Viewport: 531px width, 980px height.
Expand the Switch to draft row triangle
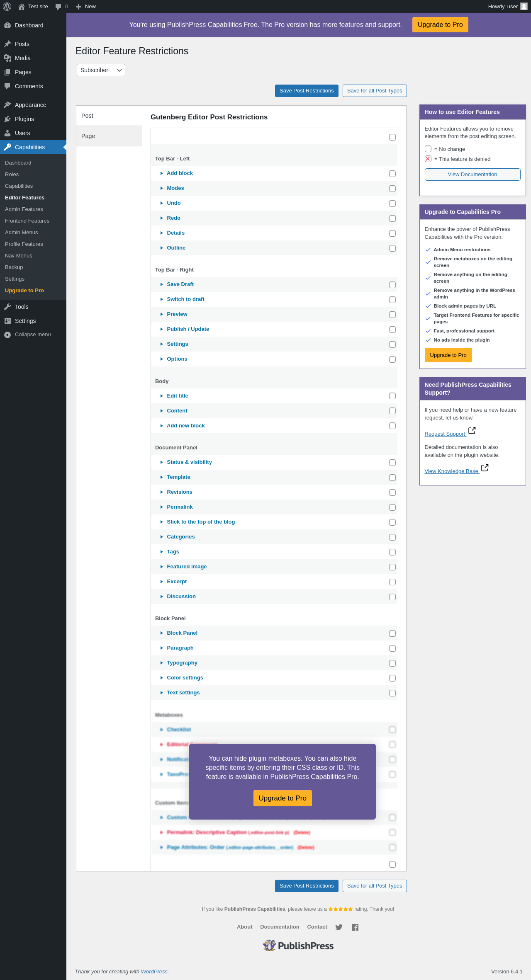(162, 299)
